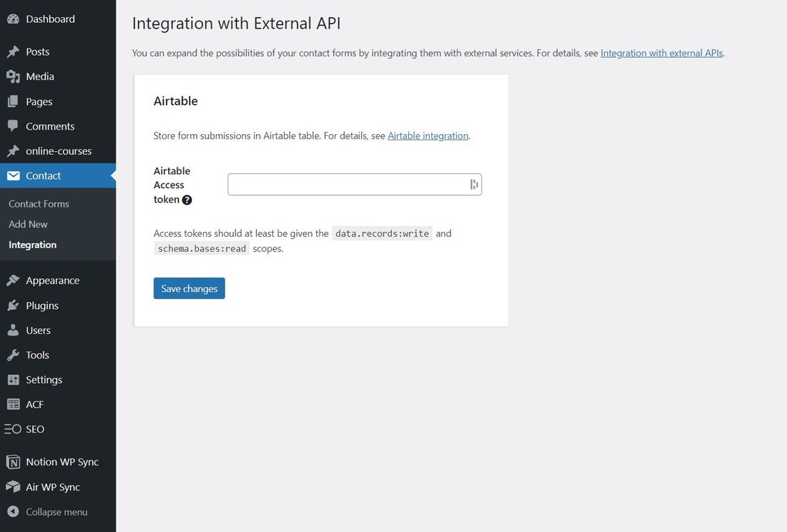
Task: Select the Pages icon in the sidebar
Action: (12, 101)
